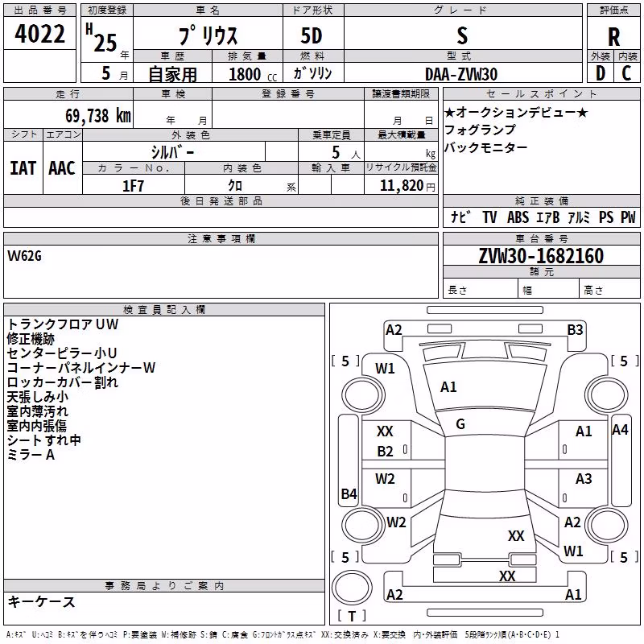Click the note ミラーA

point(31,455)
